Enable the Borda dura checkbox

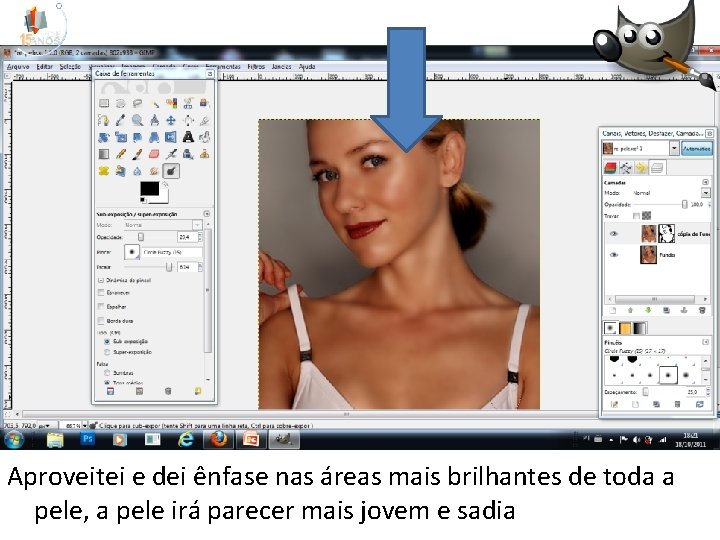point(101,321)
